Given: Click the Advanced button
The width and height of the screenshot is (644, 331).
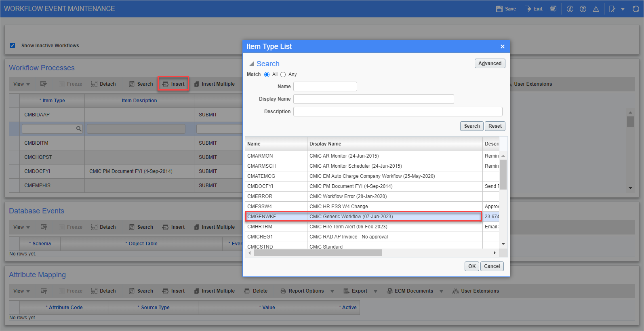Looking at the screenshot, I should (x=490, y=63).
